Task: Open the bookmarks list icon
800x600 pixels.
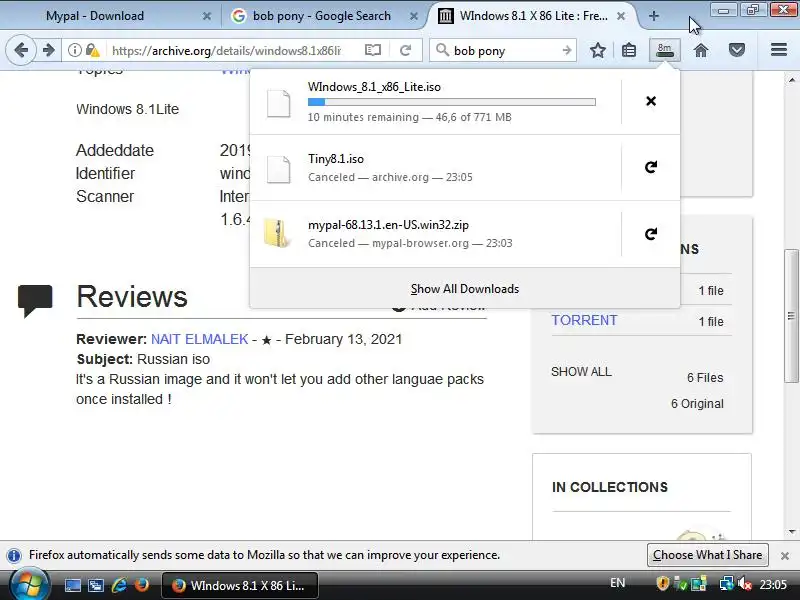Action: coord(629,50)
